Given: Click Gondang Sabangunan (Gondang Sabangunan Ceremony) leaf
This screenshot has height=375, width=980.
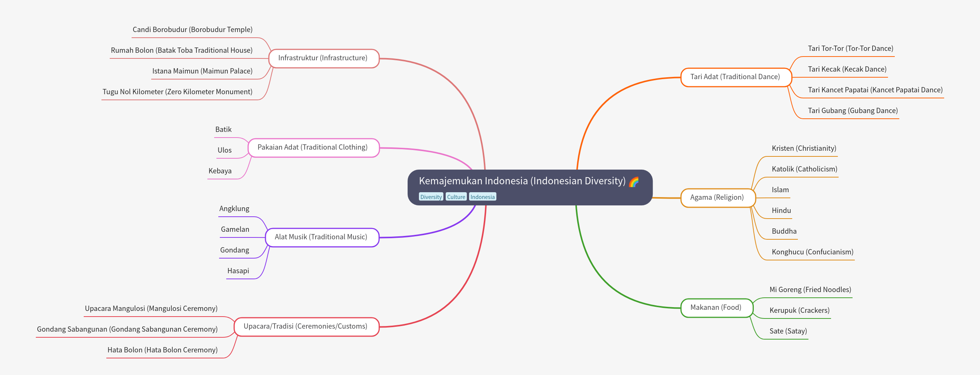Looking at the screenshot, I should pyautogui.click(x=127, y=329).
